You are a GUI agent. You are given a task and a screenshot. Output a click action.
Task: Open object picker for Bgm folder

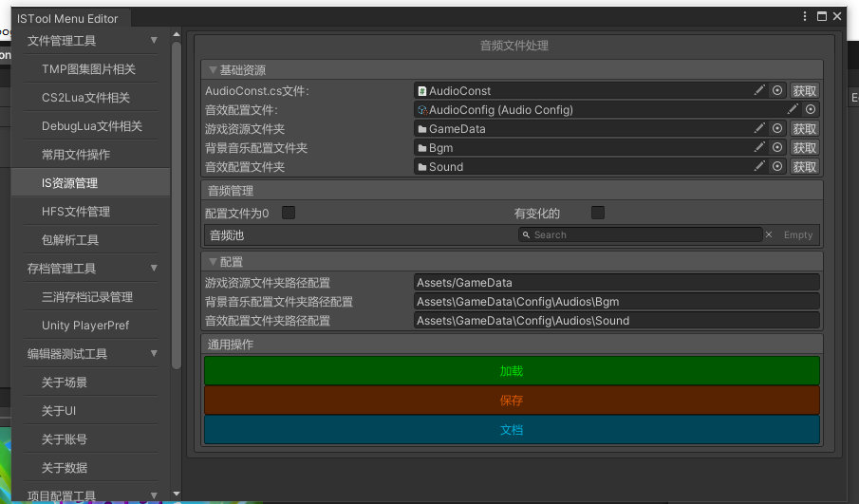coord(776,147)
